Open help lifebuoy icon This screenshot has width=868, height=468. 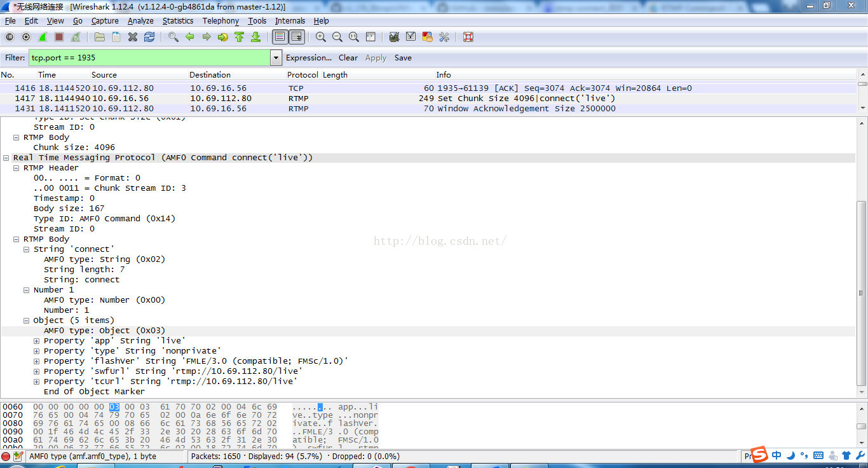(468, 37)
